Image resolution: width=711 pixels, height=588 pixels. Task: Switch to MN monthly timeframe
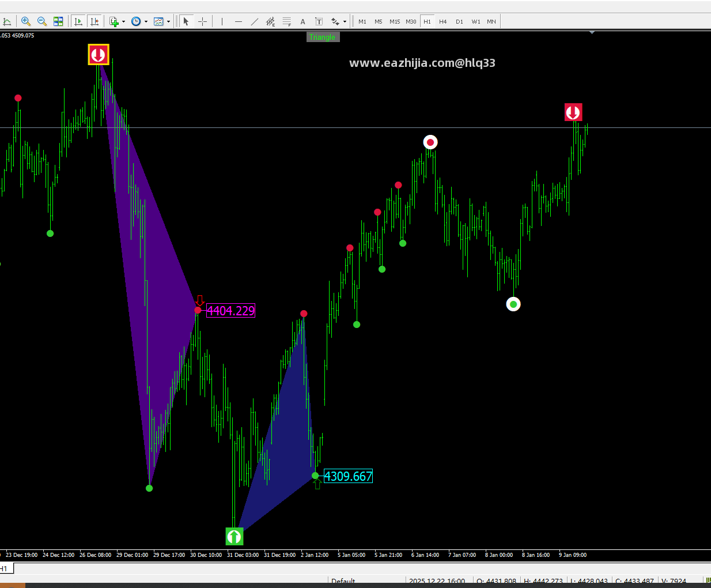click(x=491, y=21)
